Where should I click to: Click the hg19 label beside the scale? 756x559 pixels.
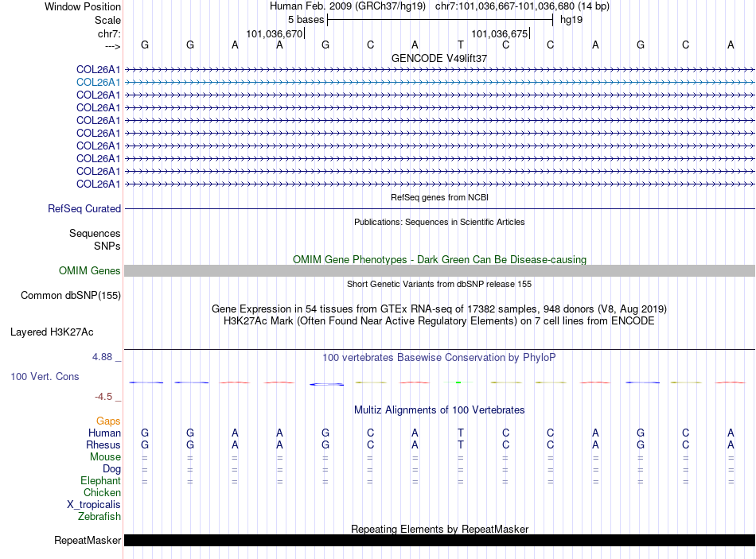click(571, 20)
